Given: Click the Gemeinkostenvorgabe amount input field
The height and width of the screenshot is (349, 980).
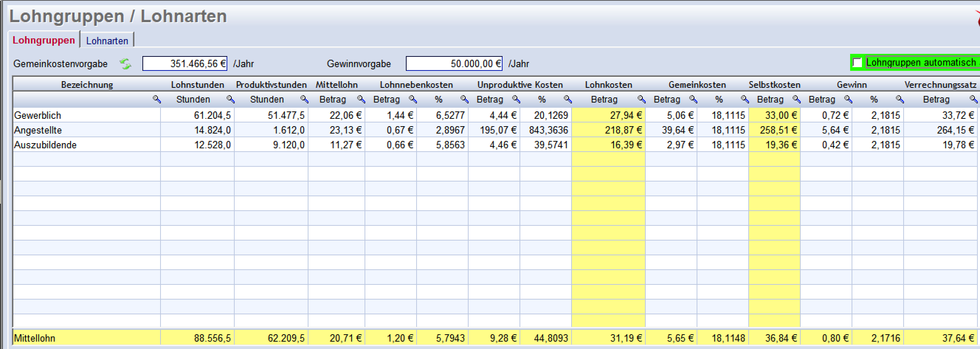Looking at the screenshot, I should pos(185,63).
